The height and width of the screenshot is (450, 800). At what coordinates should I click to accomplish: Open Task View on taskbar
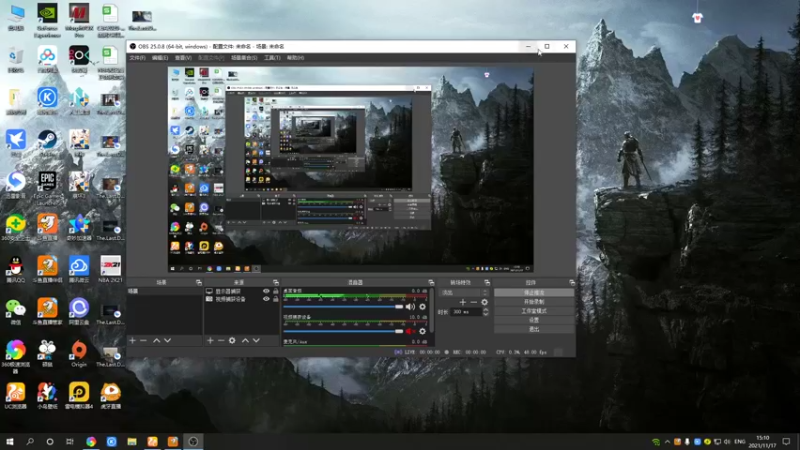70,441
